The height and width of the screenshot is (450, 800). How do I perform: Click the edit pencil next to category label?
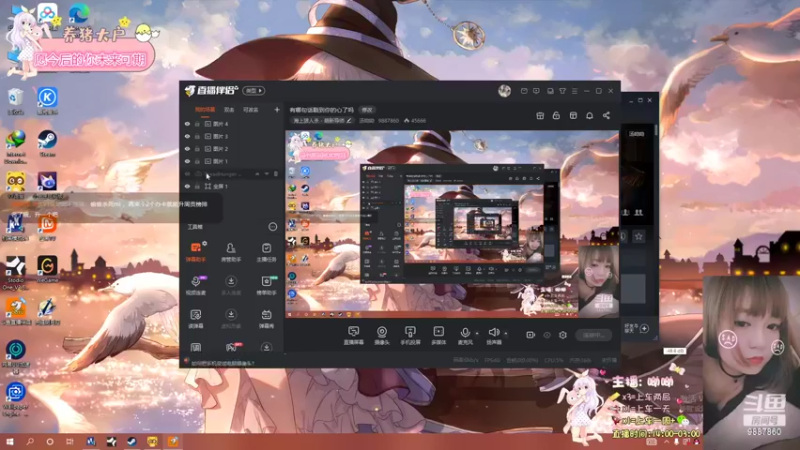point(349,121)
